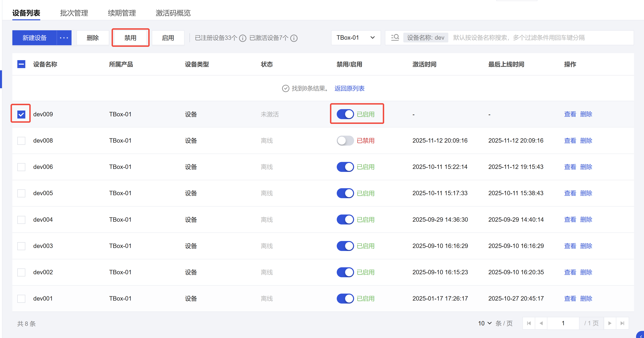Click the search filter icon
The width and height of the screenshot is (644, 338).
(395, 38)
